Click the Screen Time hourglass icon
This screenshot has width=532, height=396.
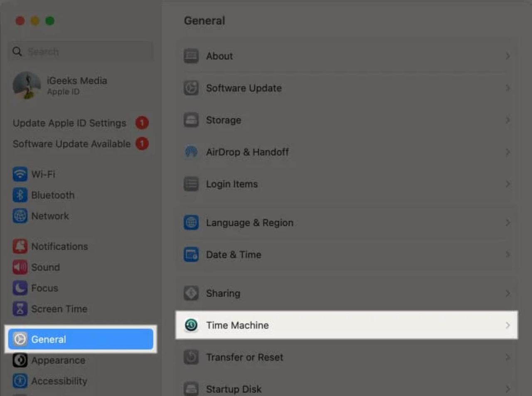pyautogui.click(x=20, y=309)
